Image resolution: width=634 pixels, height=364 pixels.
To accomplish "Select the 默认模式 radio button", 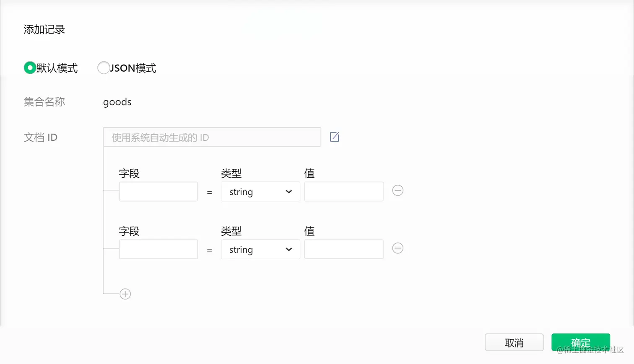I will coord(30,68).
